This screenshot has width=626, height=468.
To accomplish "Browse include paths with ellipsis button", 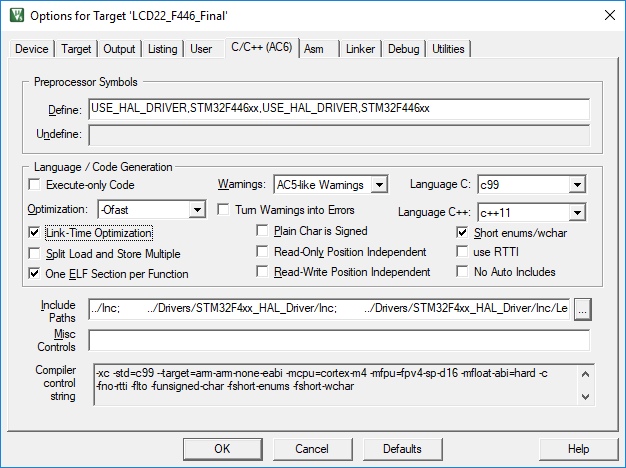I will click(x=583, y=309).
